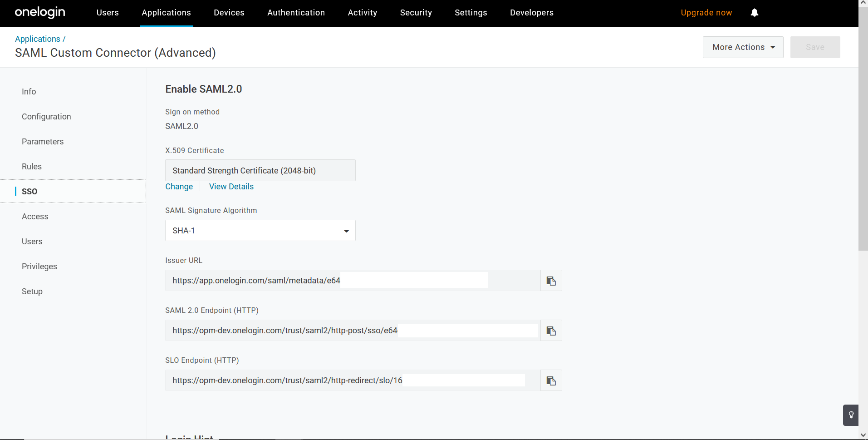Viewport: 868px width, 440px height.
Task: Copy the Issuer URL to clipboard
Action: (551, 281)
